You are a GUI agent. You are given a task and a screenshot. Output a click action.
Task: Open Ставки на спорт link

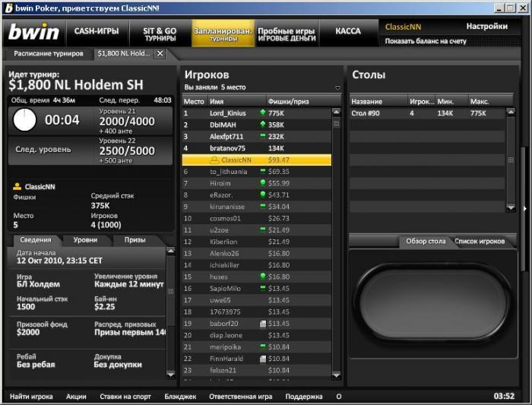click(x=125, y=396)
